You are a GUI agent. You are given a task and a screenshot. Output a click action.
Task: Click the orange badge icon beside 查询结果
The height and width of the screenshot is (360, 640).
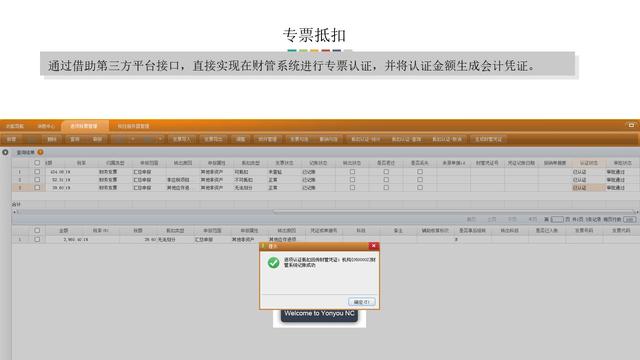click(x=40, y=152)
